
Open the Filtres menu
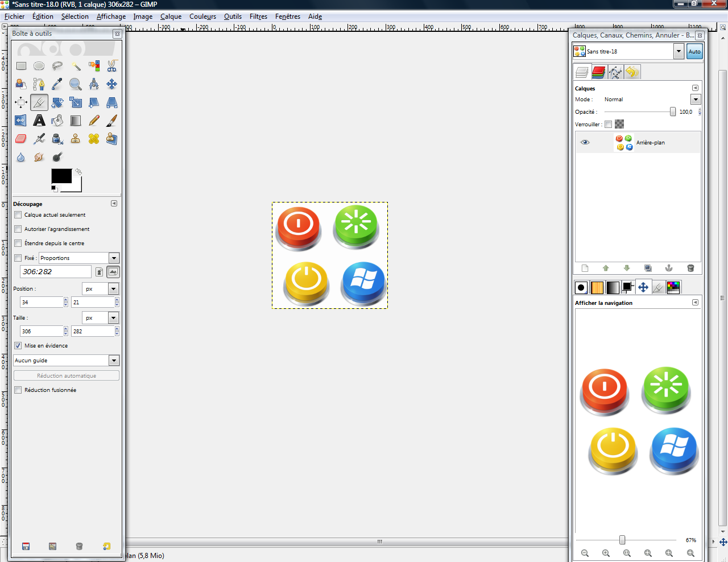(x=258, y=16)
